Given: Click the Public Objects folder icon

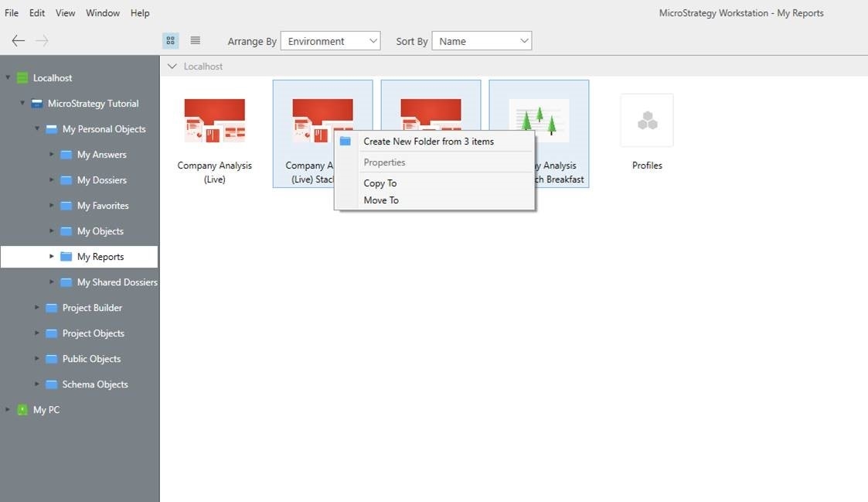Looking at the screenshot, I should [x=52, y=358].
